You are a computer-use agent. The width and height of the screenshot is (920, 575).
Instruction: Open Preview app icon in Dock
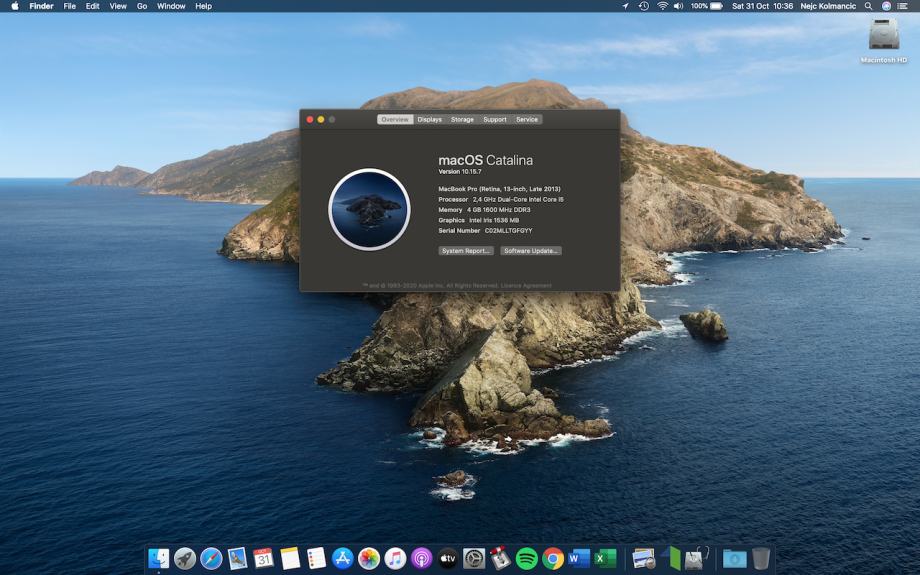[644, 559]
